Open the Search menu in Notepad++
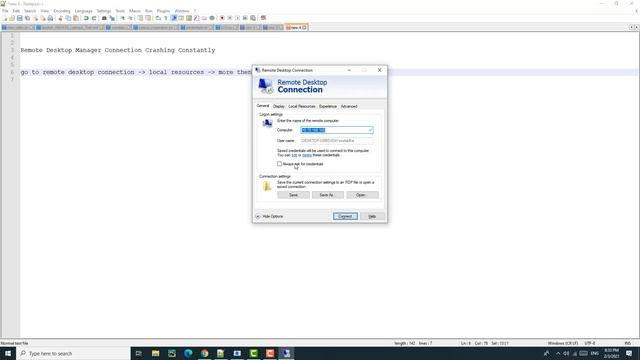640x360 pixels. coord(30,11)
